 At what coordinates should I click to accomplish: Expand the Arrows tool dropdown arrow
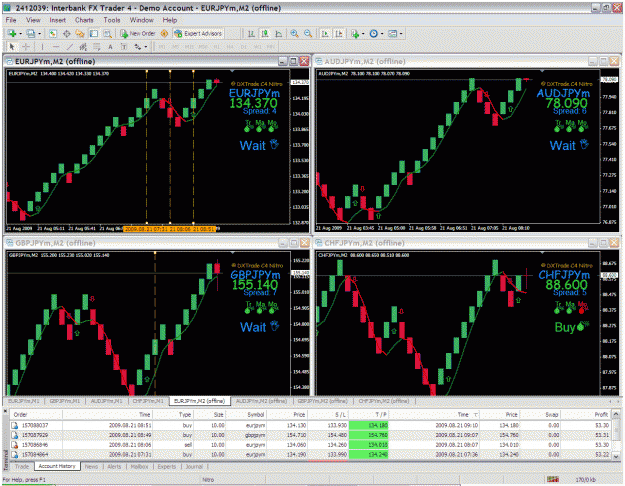click(145, 47)
